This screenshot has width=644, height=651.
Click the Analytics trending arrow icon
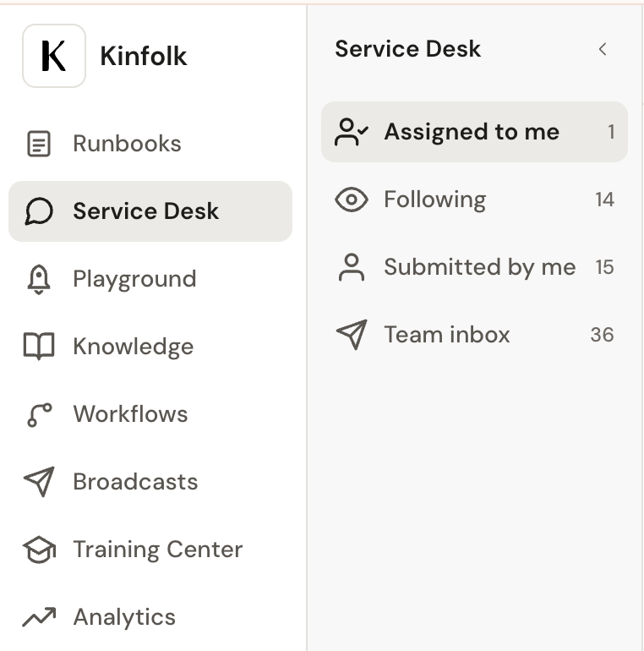(x=39, y=617)
